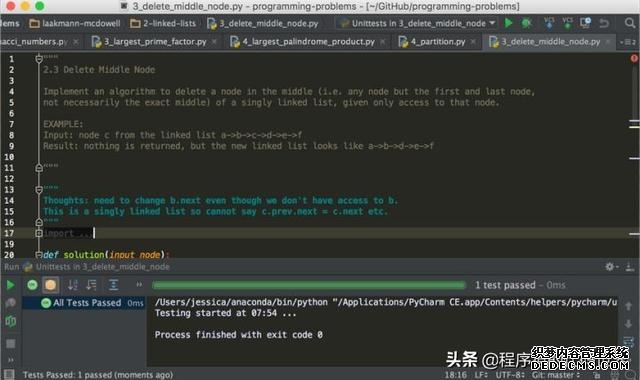
Task: Open the Git: master branch widget
Action: tap(556, 375)
